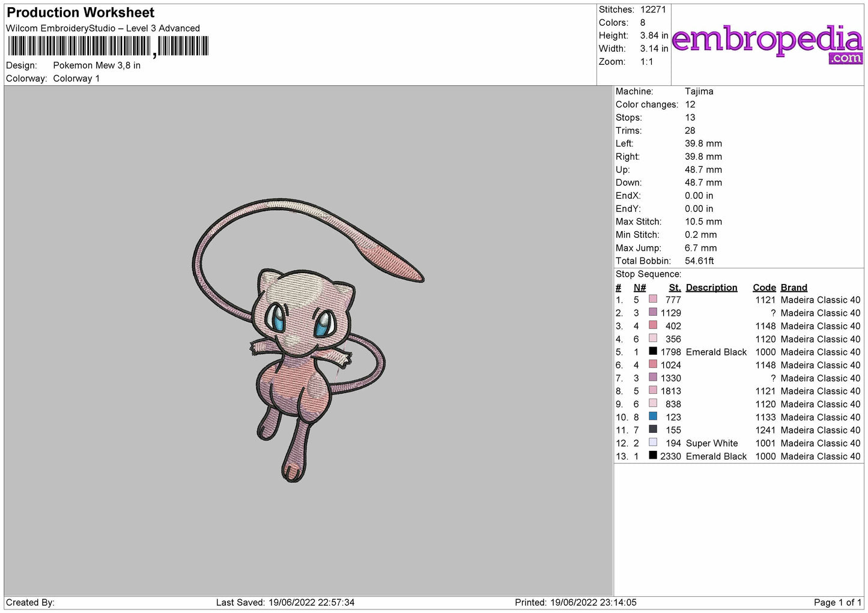Click code "1001" in stop row 12
Screen dimensions: 868x613
click(x=766, y=444)
